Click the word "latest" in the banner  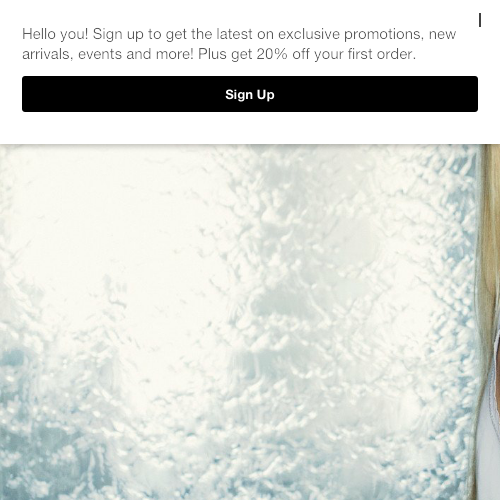[234, 34]
